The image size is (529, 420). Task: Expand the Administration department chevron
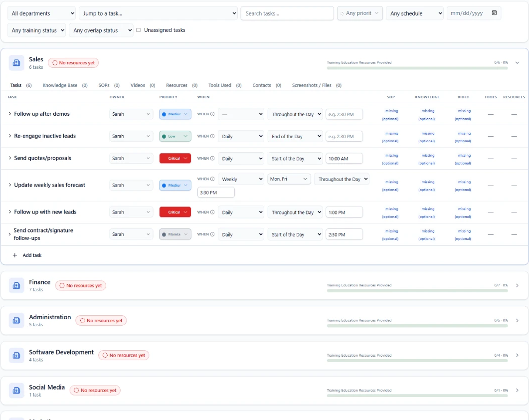[517, 320]
